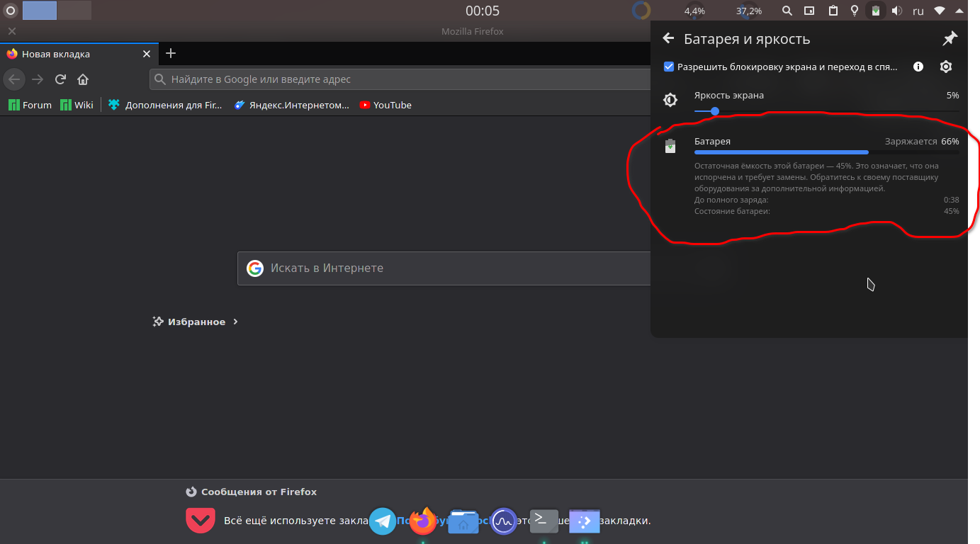This screenshot has height=544, width=980.
Task: Click the Заряжается 66% status text
Action: point(921,142)
